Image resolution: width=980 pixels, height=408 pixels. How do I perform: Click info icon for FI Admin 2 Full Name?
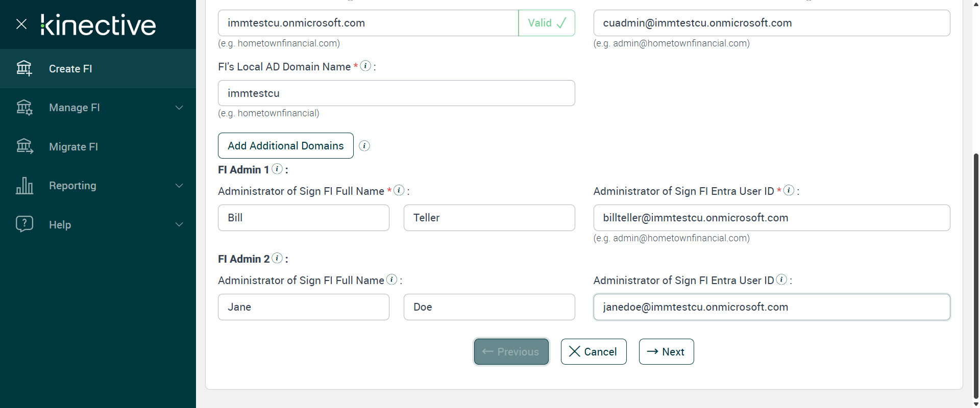click(x=391, y=279)
